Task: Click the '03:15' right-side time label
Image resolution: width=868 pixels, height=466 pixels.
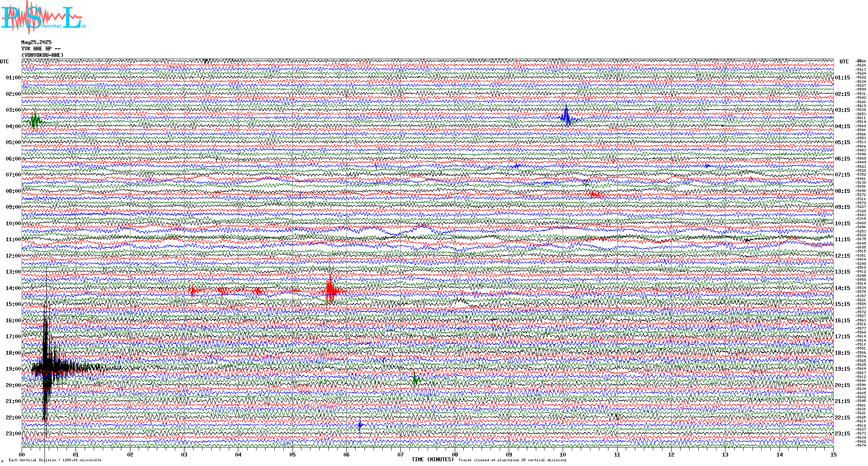Action: pos(843,110)
